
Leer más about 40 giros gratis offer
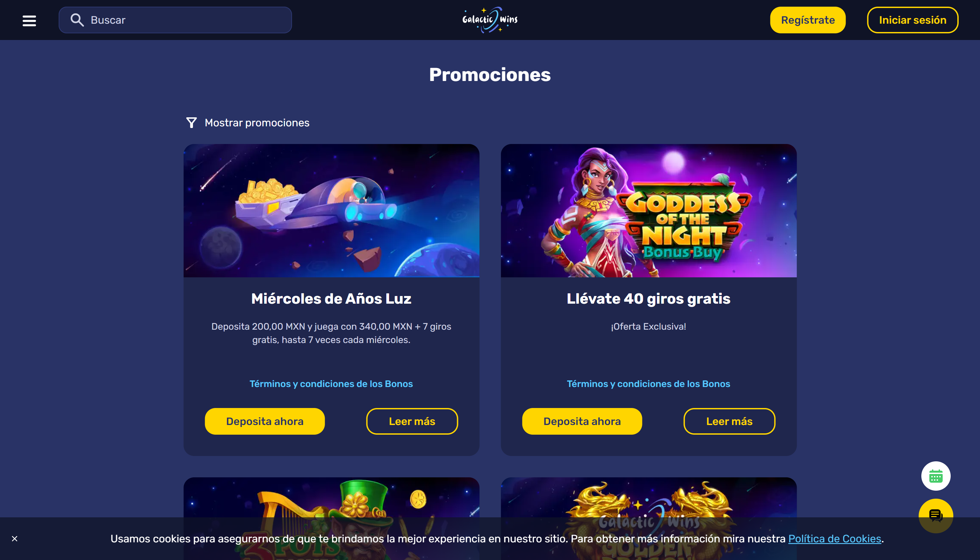click(729, 421)
